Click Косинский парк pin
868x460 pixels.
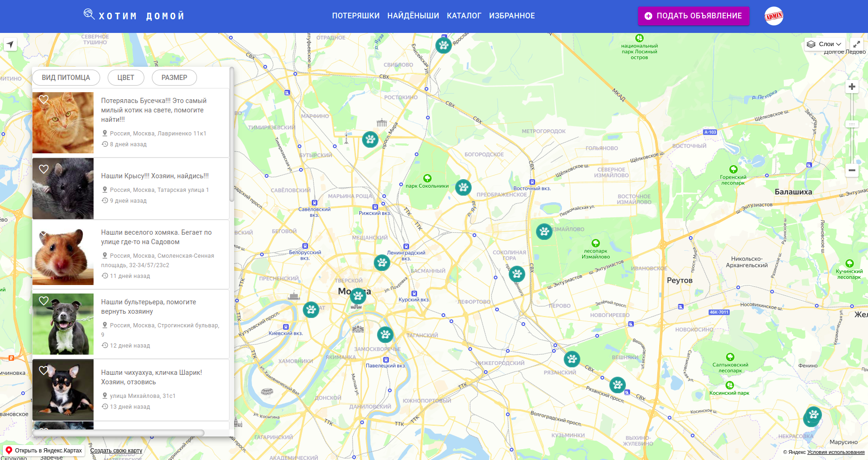(730, 385)
